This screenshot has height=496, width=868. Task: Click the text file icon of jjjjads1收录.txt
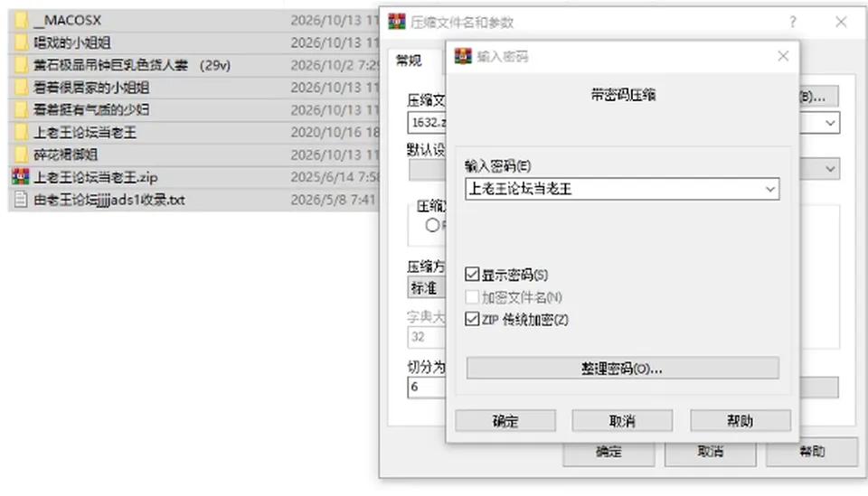[x=21, y=199]
